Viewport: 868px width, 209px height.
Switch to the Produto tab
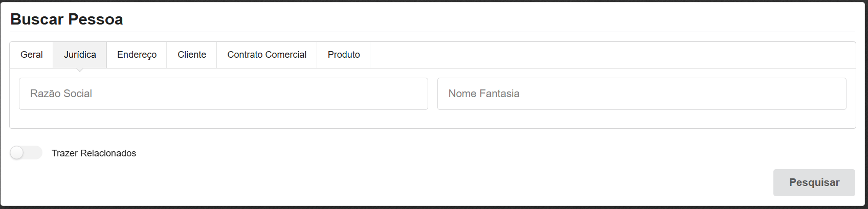[344, 55]
